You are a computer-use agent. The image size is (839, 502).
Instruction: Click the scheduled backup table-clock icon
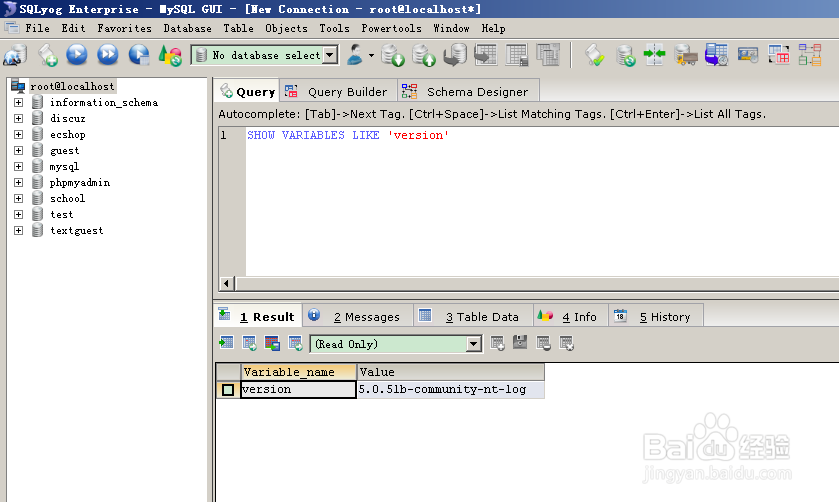(716, 55)
